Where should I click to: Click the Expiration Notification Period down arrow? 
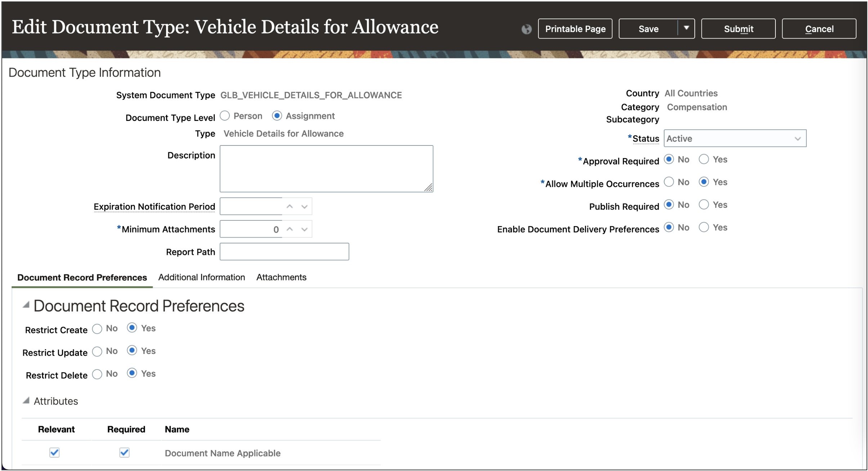[x=304, y=206]
